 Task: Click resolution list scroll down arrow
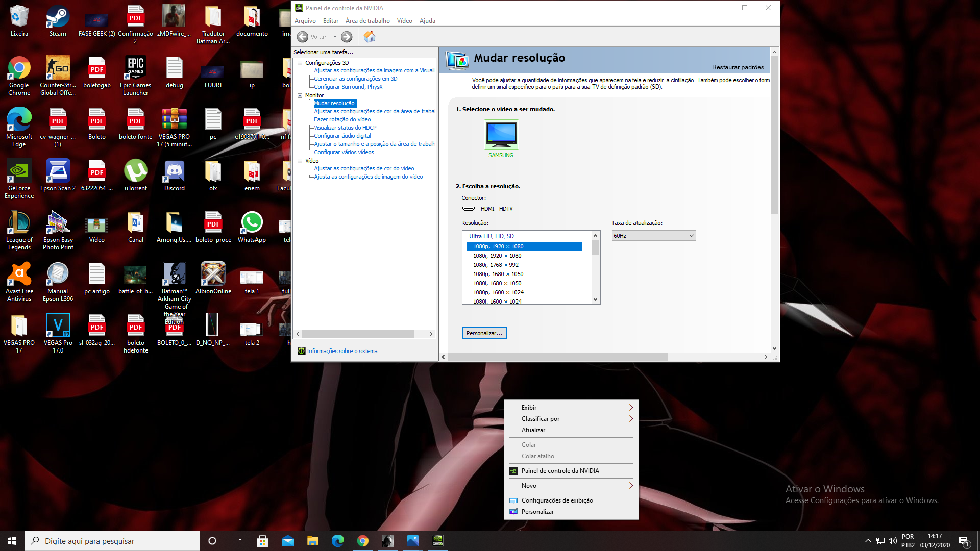(x=595, y=299)
